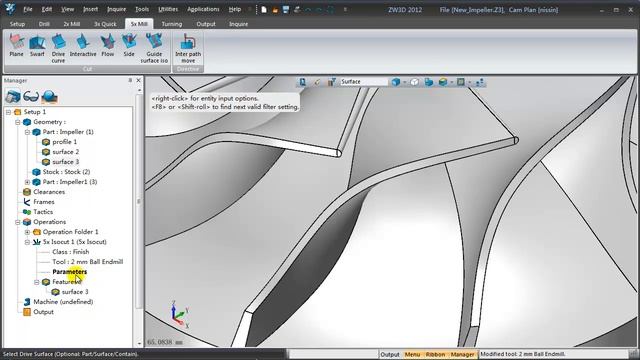Image resolution: width=640 pixels, height=360 pixels.
Task: Select the Tactics tree item
Action: (x=43, y=212)
